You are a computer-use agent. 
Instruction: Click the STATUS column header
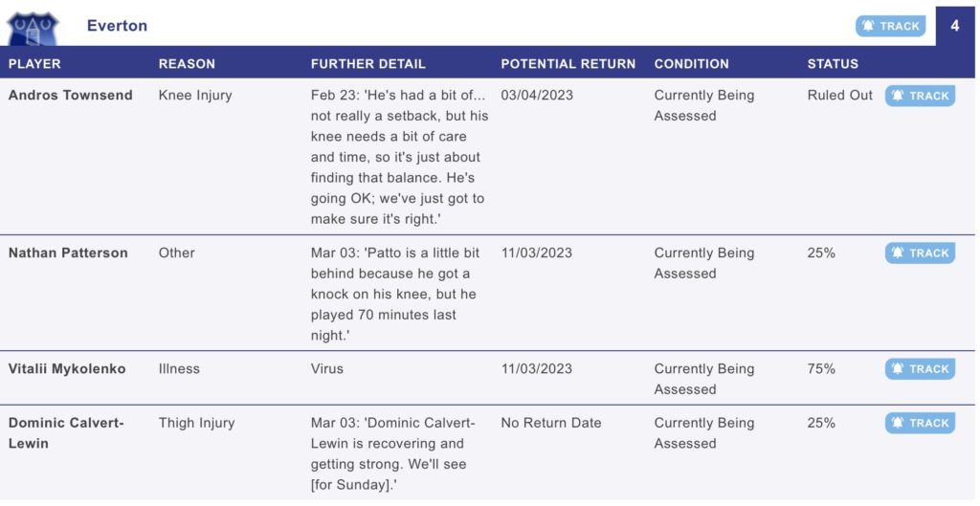(833, 64)
